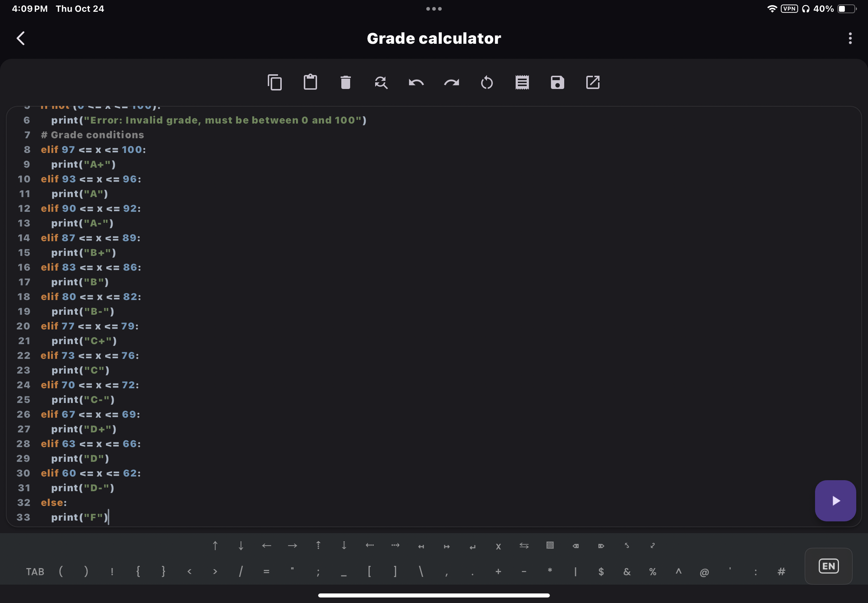Tap the enter return arrow key

[x=472, y=546]
